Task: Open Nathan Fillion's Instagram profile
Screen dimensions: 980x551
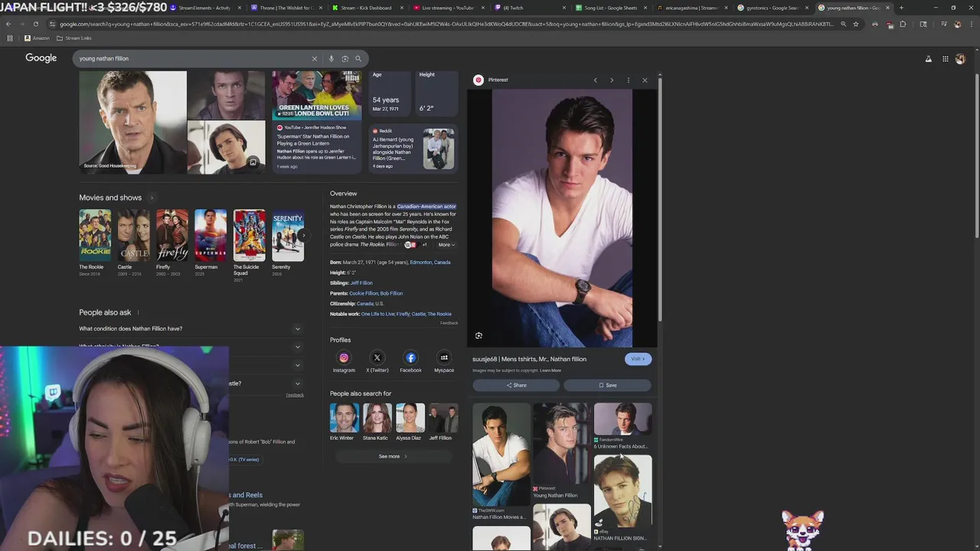Action: 344,357
